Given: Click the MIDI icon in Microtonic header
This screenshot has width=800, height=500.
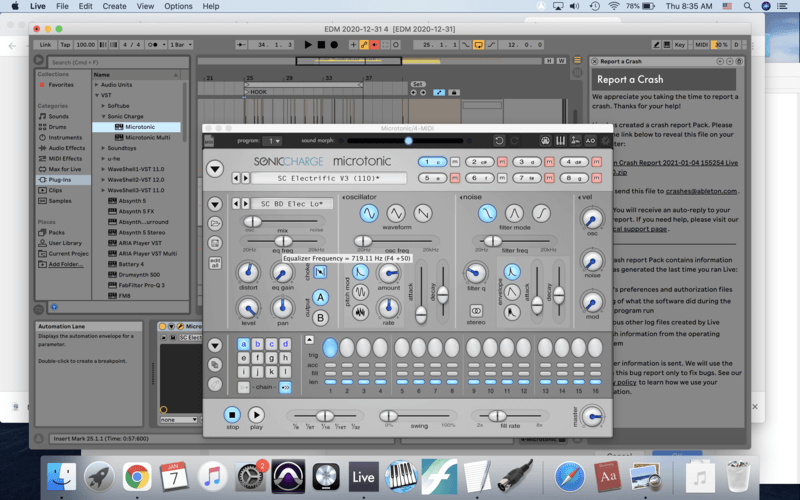Looking at the screenshot, I should (x=209, y=140).
